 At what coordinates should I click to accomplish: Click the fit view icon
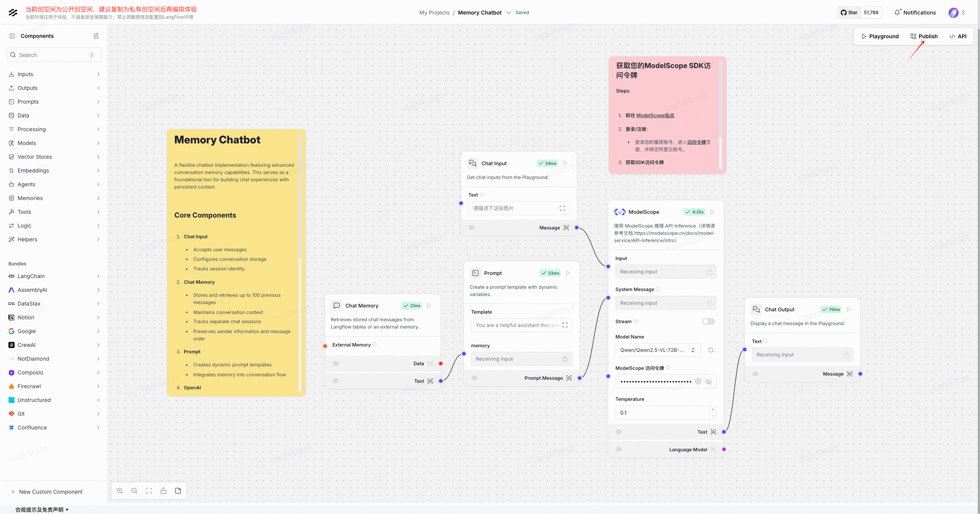pos(149,491)
